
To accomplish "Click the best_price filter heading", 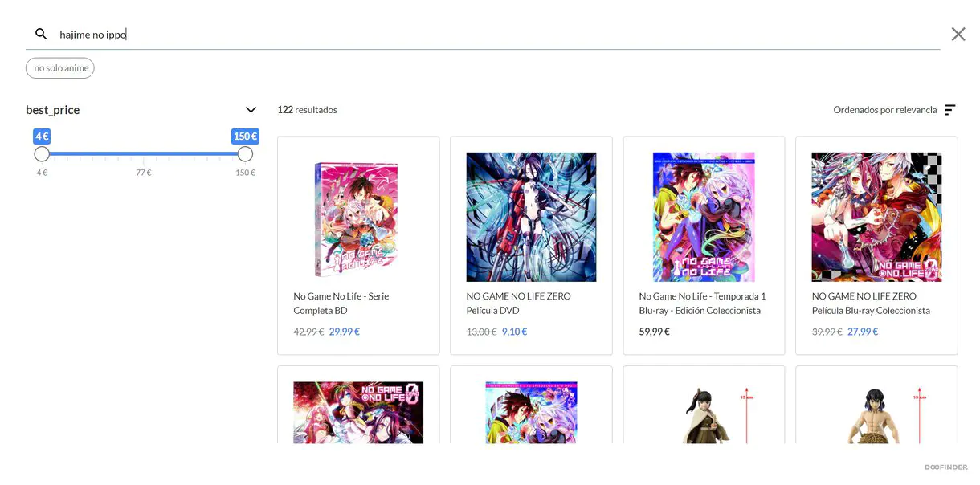I will pyautogui.click(x=53, y=110).
